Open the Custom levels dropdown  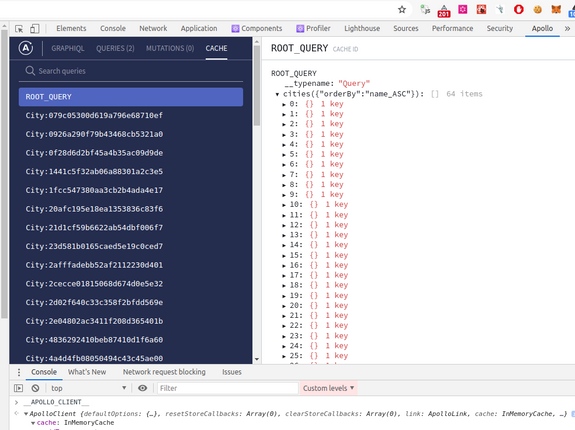coord(329,388)
